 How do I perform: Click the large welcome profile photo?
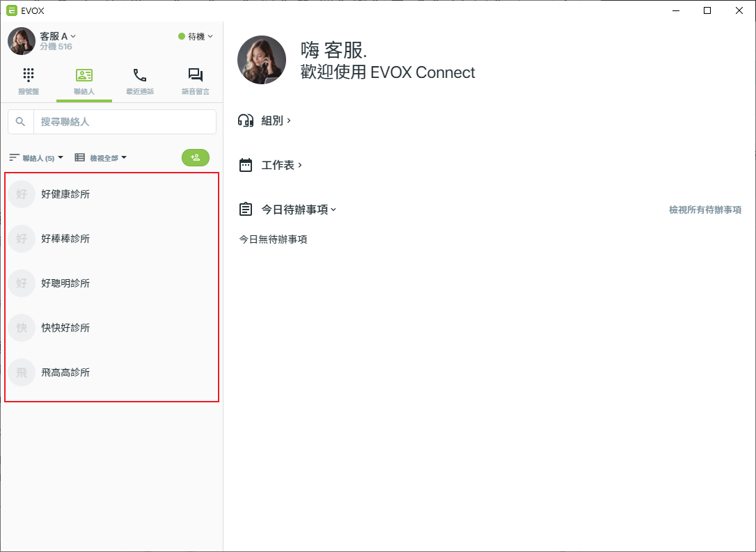[262, 60]
